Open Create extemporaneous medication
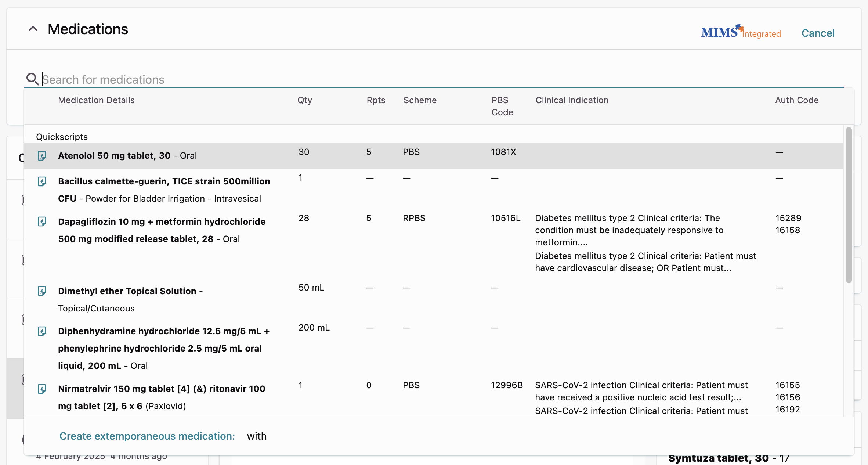Image resolution: width=868 pixels, height=465 pixels. [147, 436]
